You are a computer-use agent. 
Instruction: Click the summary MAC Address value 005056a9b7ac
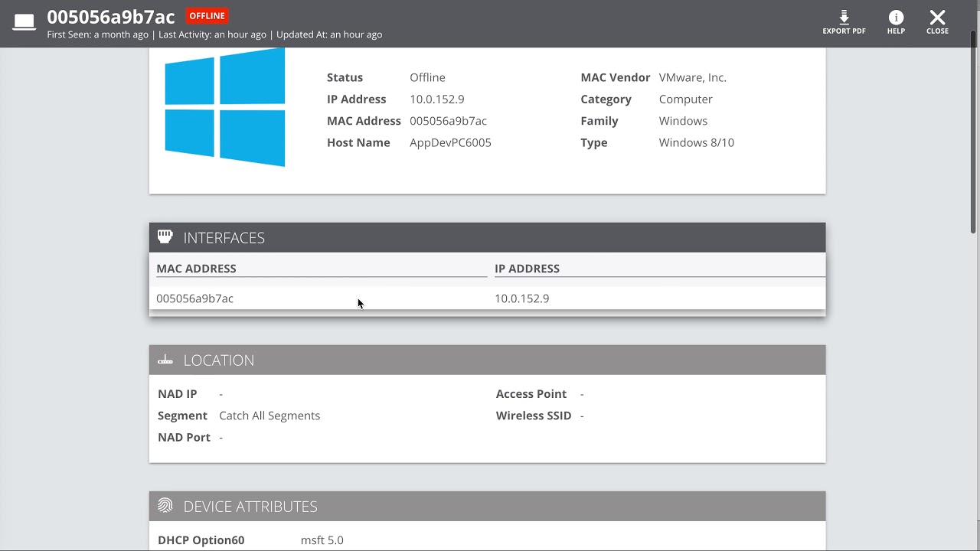click(448, 121)
